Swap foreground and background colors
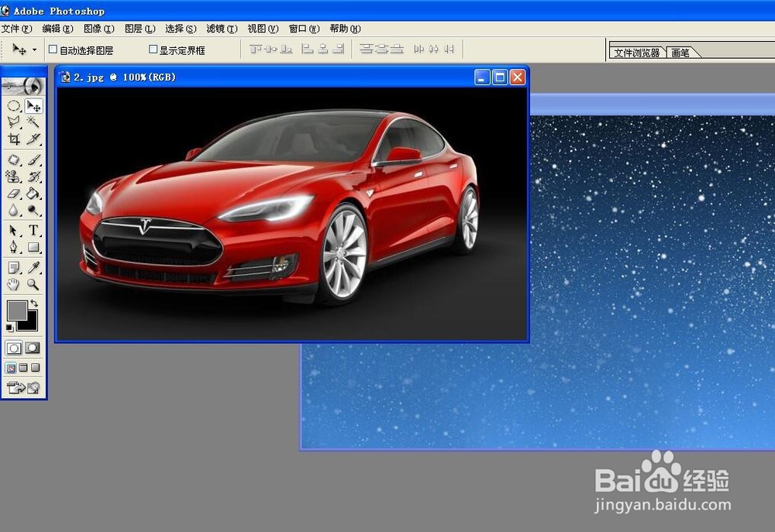The image size is (775, 532). [34, 303]
